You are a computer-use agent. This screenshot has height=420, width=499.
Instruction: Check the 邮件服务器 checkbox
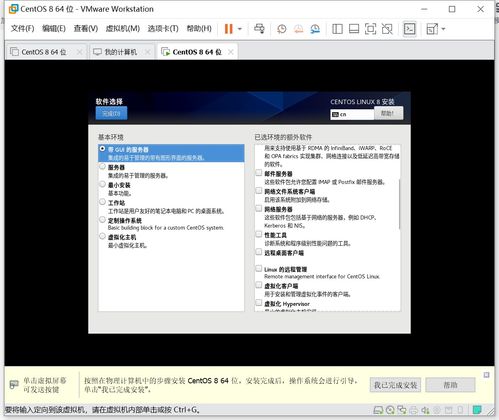(259, 173)
